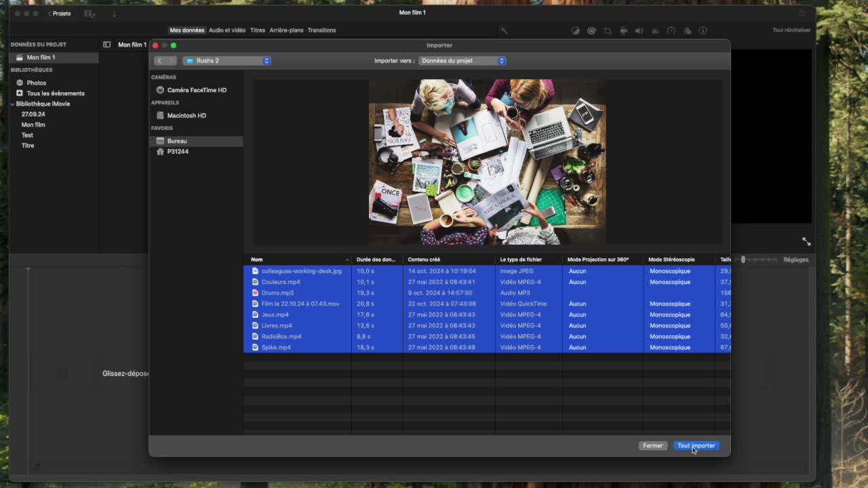This screenshot has height=488, width=868.
Task: Open the speed adjustment icon
Action: 671,30
